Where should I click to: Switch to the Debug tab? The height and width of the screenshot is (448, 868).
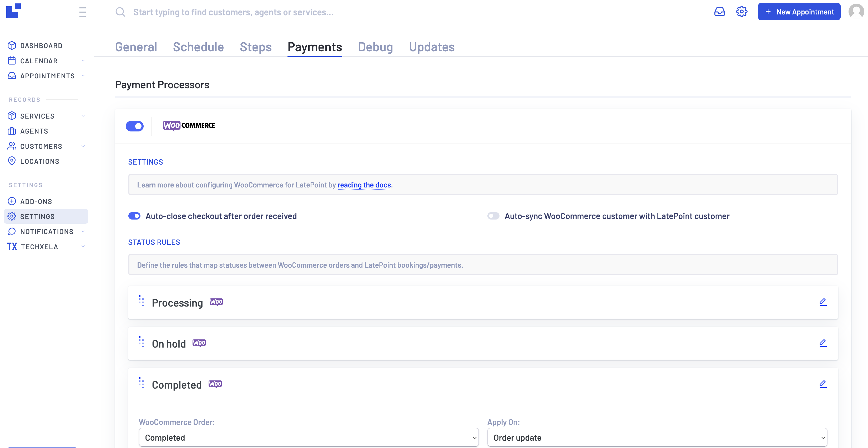pyautogui.click(x=375, y=47)
